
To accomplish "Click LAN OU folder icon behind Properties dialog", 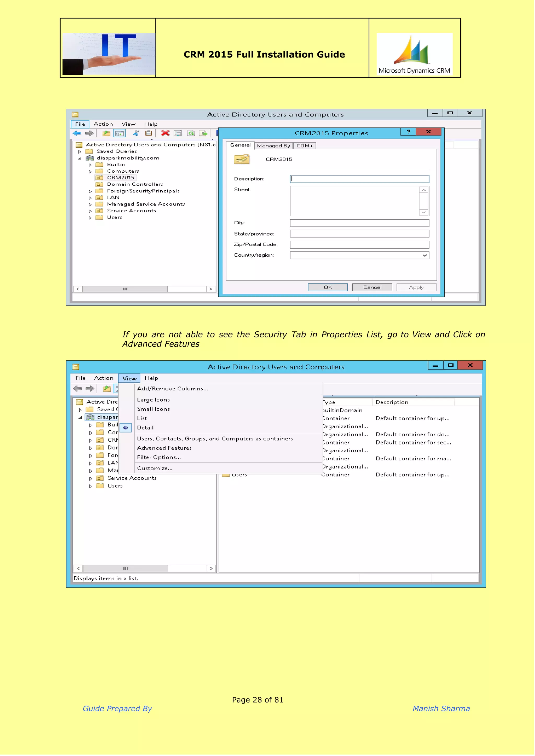I will [x=100, y=198].
